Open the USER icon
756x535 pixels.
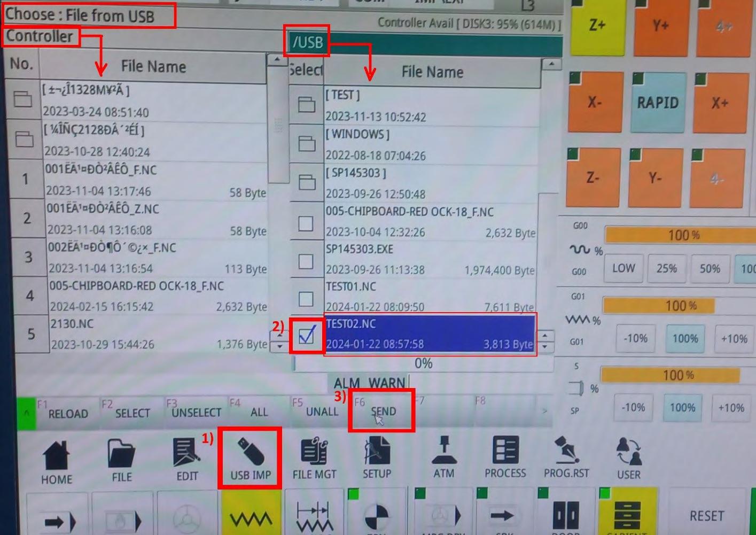pos(629,459)
